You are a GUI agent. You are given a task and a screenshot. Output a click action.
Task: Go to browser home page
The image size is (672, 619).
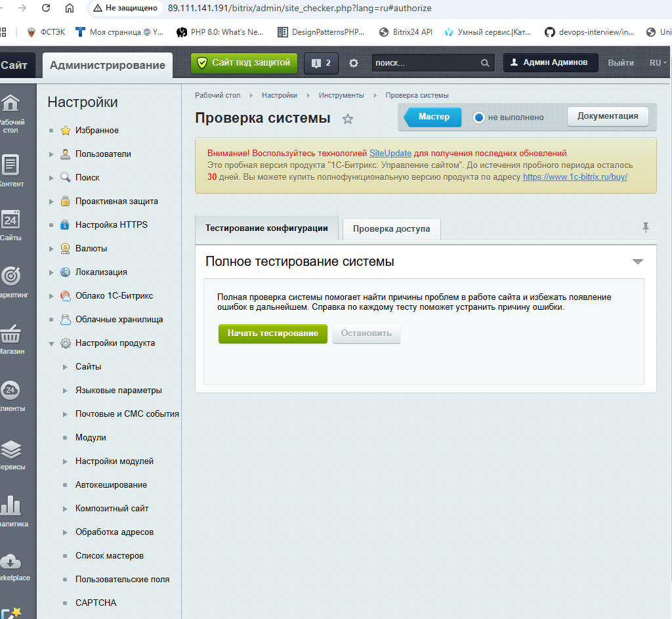pos(70,8)
